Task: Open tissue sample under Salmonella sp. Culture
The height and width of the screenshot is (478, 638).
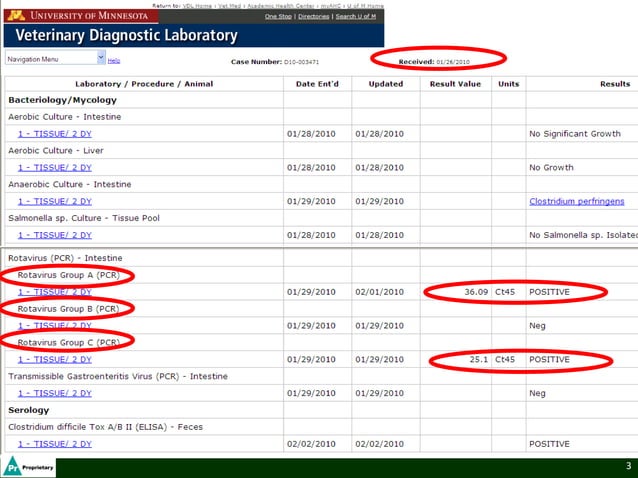Action: click(55, 235)
